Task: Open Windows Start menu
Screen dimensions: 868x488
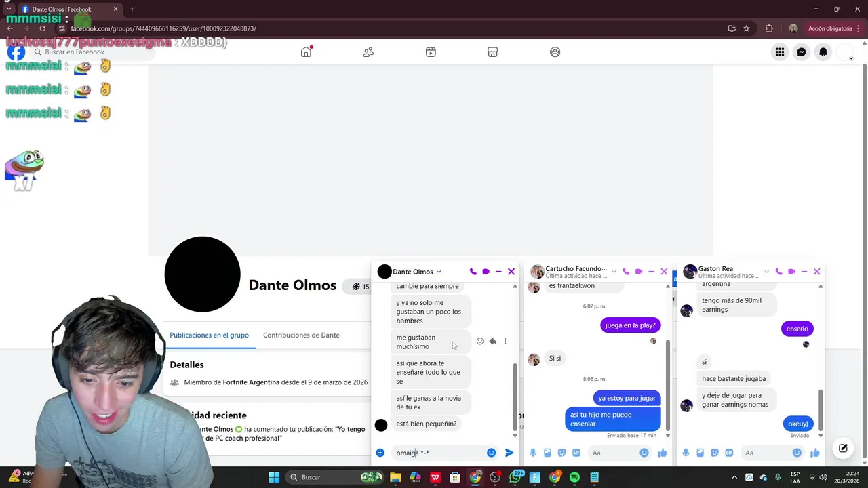Action: coord(274,477)
